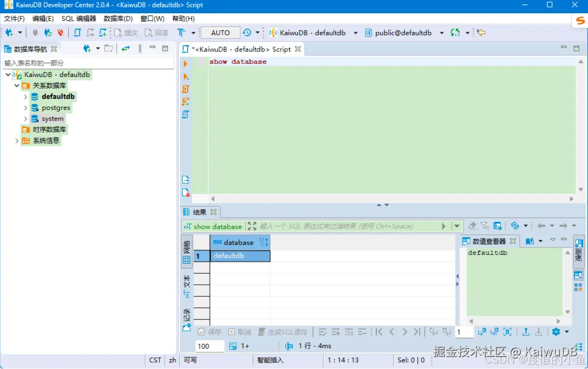This screenshot has height=369, width=588.
Task: Select the 数值查看器 value viewer tab
Action: (489, 241)
